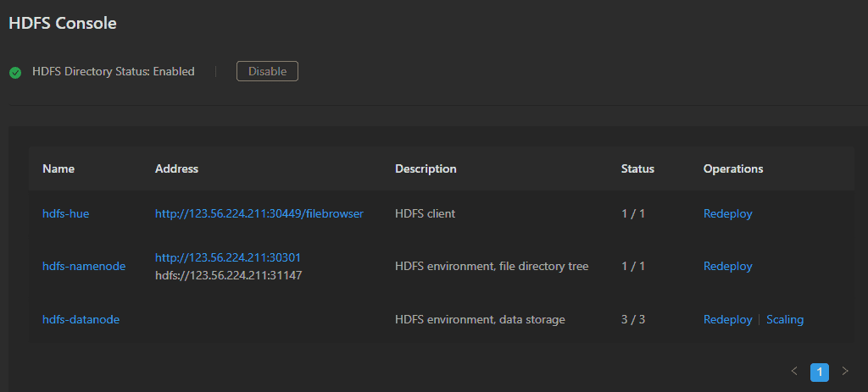Viewport: 868px width, 392px height.
Task: Redeploy the hdfs-datanode service
Action: coord(727,319)
